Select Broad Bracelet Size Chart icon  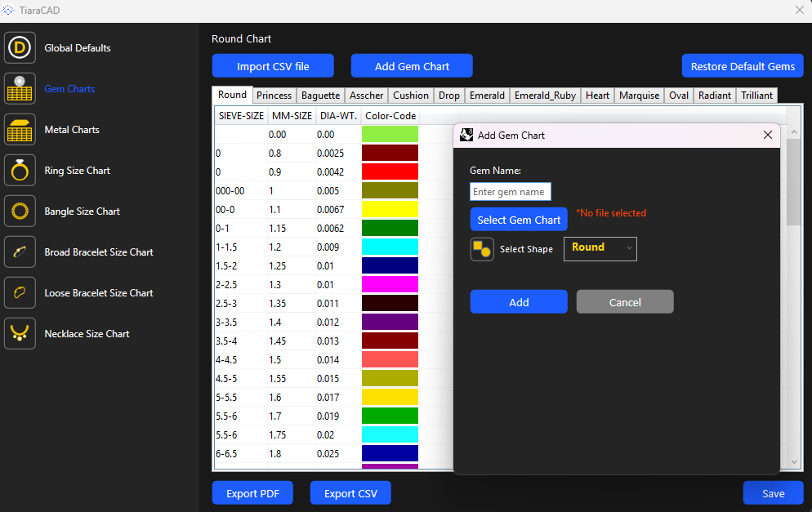point(20,252)
